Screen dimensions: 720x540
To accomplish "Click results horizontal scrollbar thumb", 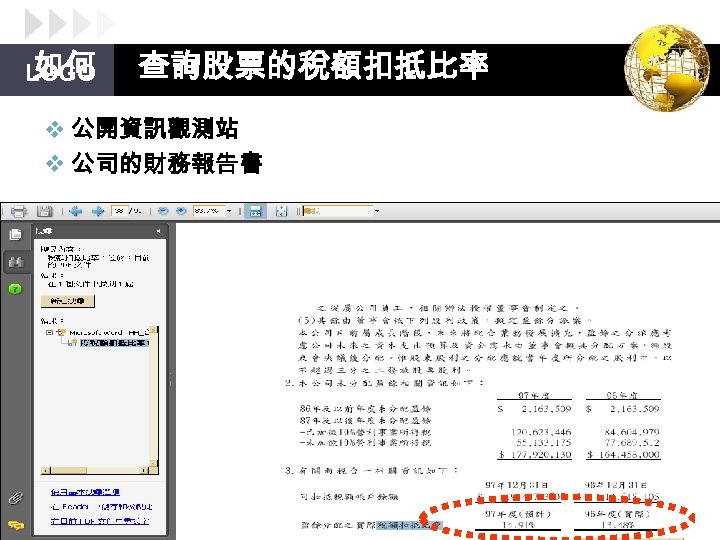I will coord(69,470).
